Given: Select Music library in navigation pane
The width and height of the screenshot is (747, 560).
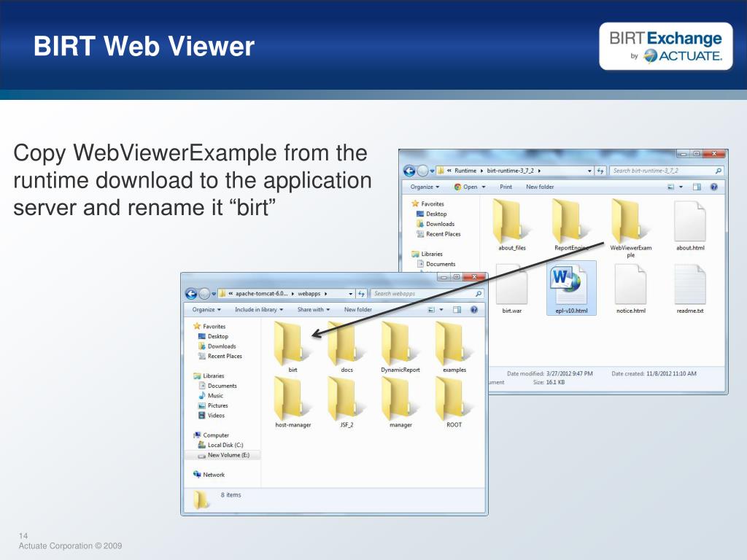Looking at the screenshot, I should point(211,396).
